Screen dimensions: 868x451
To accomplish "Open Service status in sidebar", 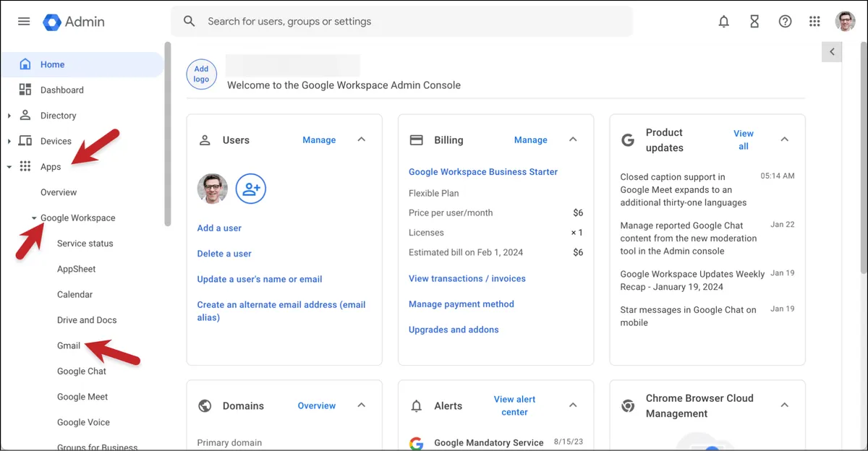I will pyautogui.click(x=85, y=244).
